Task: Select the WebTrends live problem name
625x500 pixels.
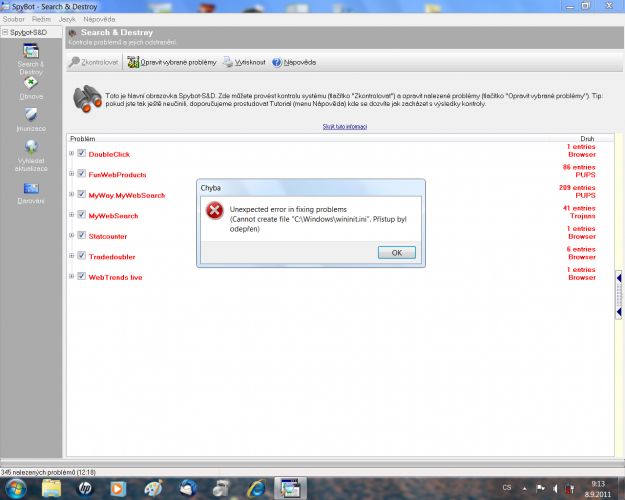Action: (115, 278)
